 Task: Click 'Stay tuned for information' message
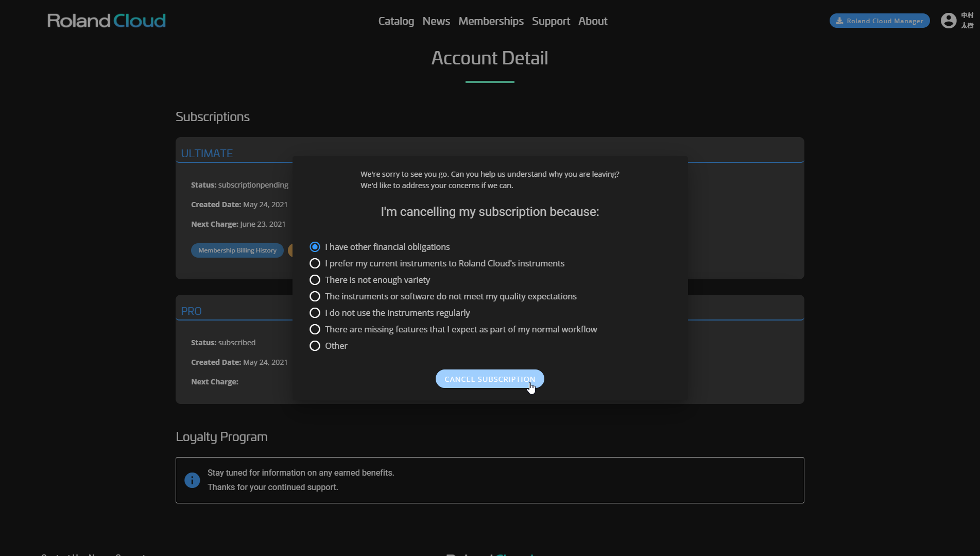(x=301, y=473)
